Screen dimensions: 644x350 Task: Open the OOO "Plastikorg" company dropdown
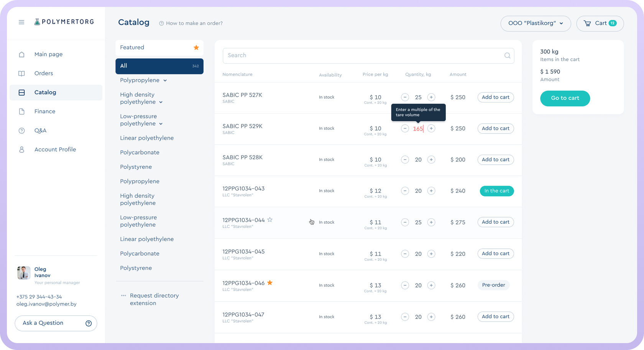(x=536, y=23)
